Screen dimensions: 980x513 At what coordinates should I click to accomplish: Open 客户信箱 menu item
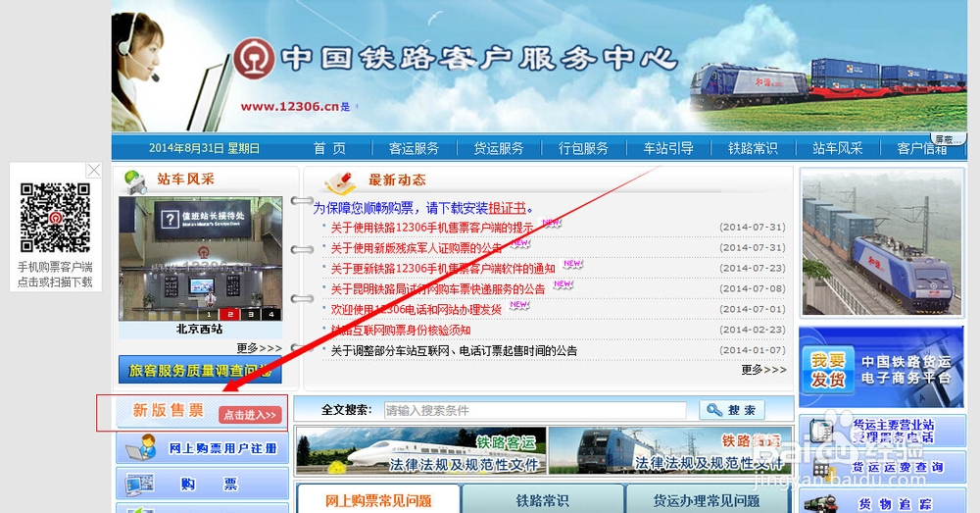922,148
